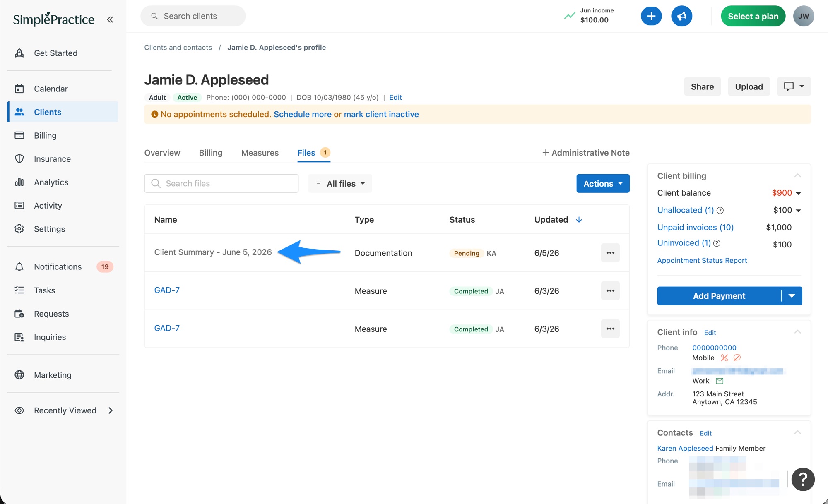The image size is (828, 504).
Task: Click the Uninvoiced help question icon
Action: tap(717, 243)
